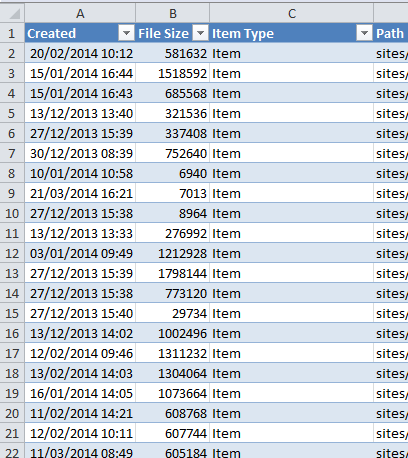
Task: Select column B header
Action: [x=172, y=13]
